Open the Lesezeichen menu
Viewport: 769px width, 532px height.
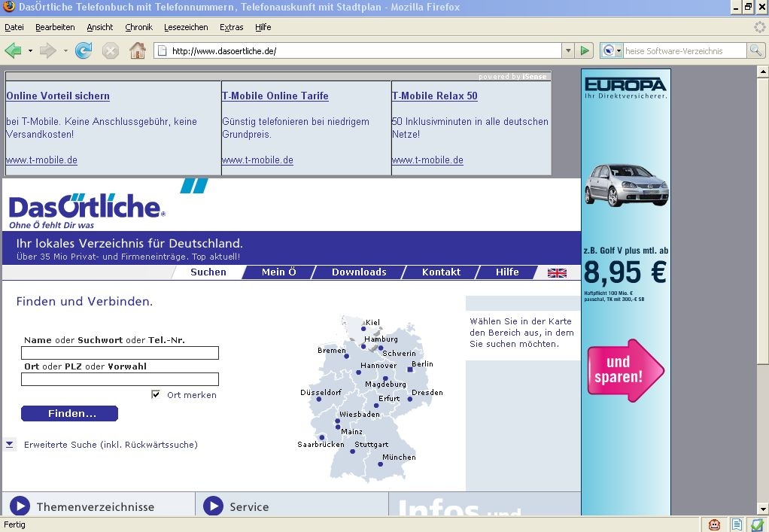[x=186, y=27]
